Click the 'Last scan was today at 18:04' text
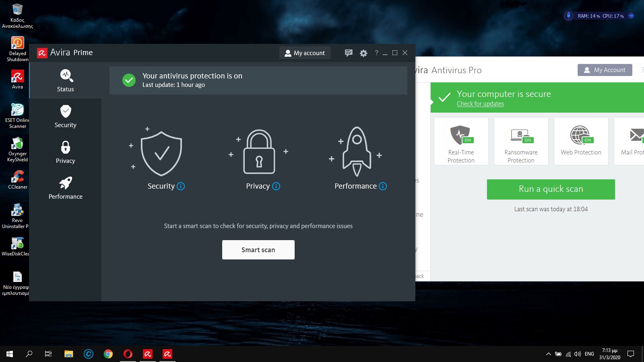Viewport: 644px width, 362px height. [x=551, y=209]
